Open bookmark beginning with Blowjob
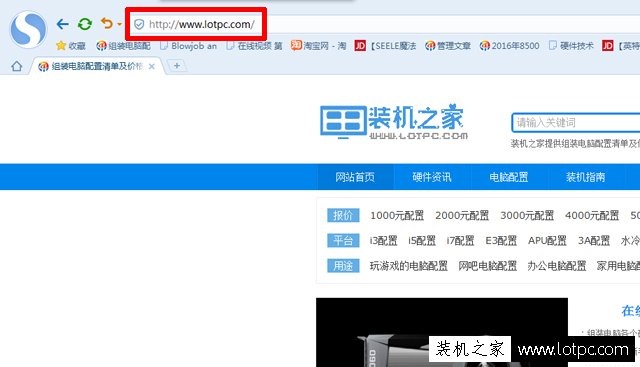 189,46
